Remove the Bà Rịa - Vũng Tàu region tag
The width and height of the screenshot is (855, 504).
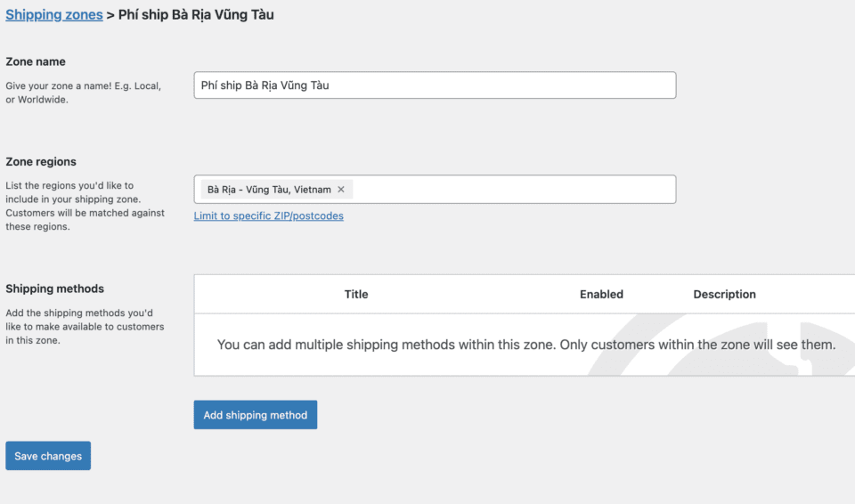pos(341,190)
